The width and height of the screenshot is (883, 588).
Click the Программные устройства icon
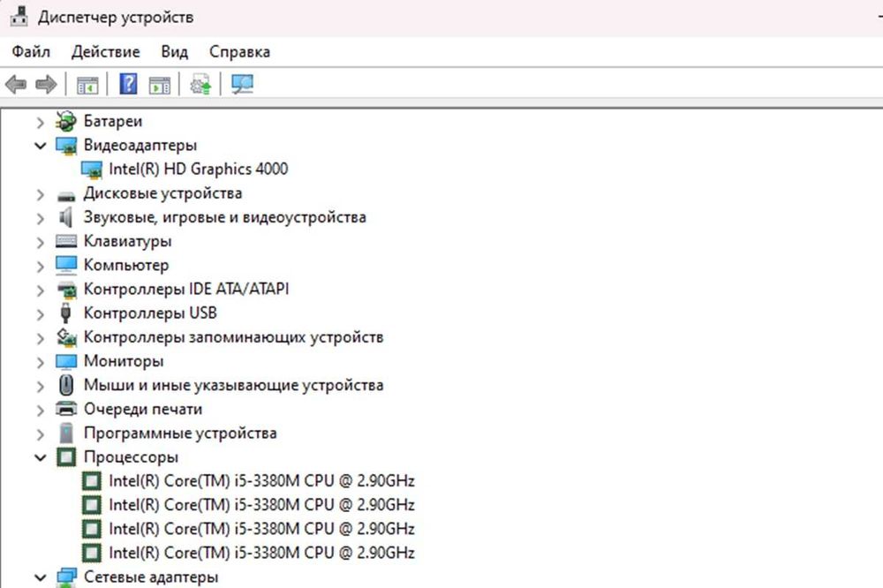(66, 433)
